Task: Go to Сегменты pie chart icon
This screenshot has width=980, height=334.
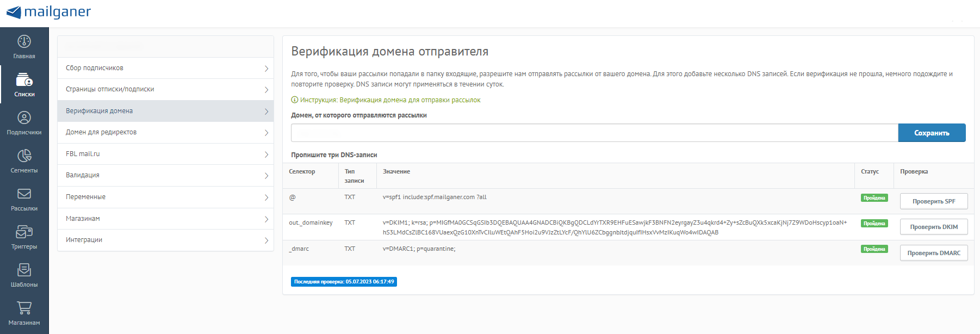Action: tap(24, 156)
